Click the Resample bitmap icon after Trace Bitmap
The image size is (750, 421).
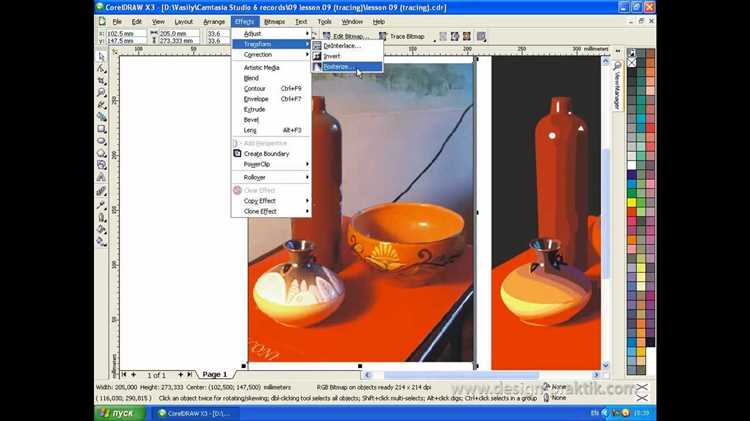tap(443, 36)
